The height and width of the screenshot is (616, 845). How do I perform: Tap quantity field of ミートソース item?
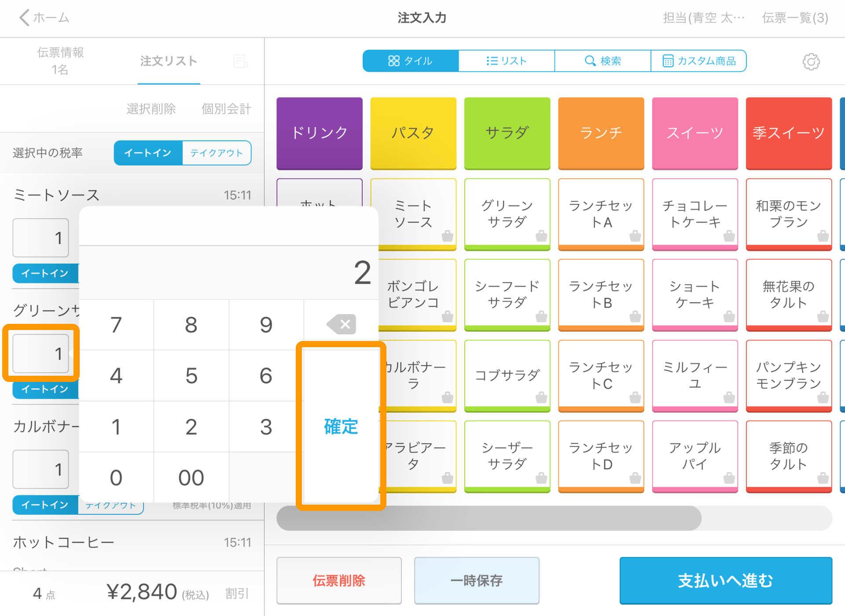pyautogui.click(x=40, y=238)
